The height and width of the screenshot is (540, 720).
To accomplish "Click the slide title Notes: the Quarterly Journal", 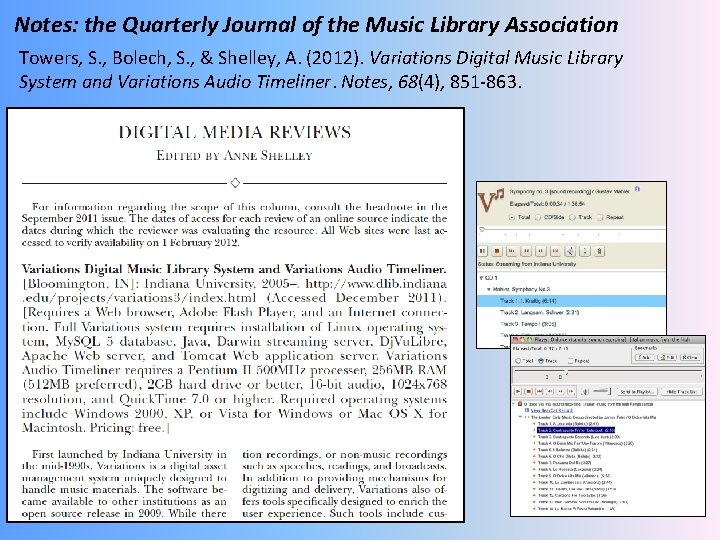I will pos(316,24).
